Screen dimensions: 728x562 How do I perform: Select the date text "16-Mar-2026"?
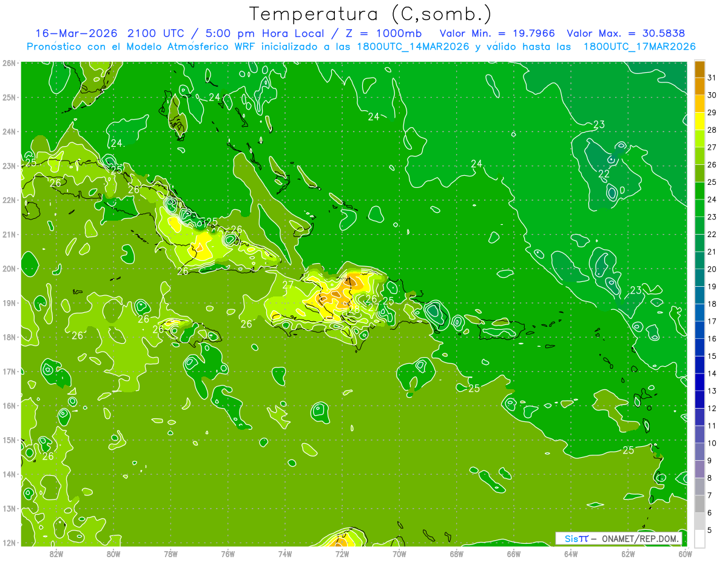coord(77,33)
